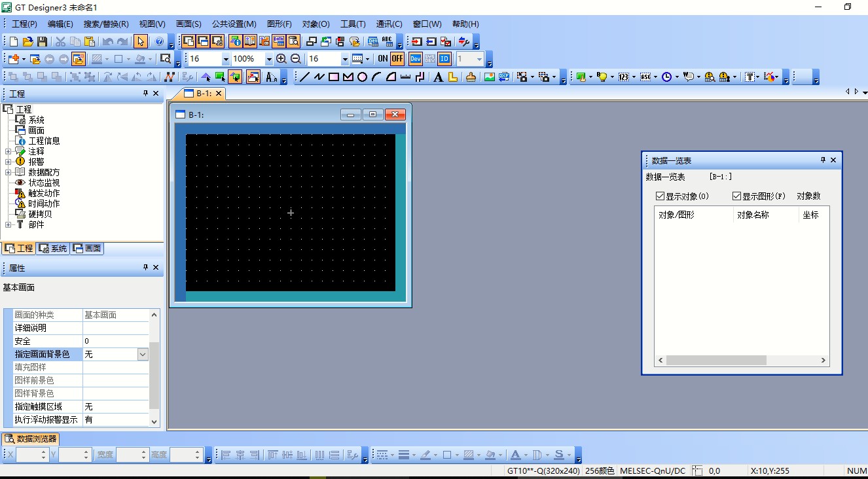Viewport: 868px width, 479px height.
Task: Click the 数据浏览器 button at the bottom
Action: click(31, 438)
